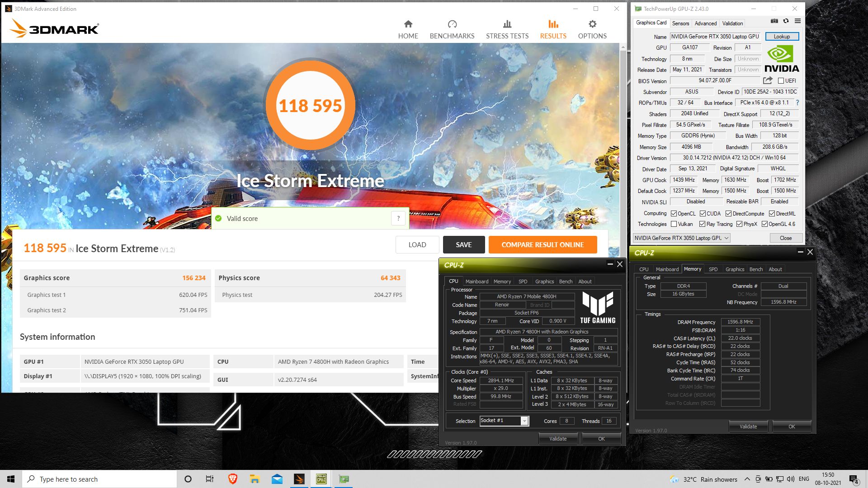Open Cortana circle on taskbar
868x488 pixels.
(x=188, y=479)
